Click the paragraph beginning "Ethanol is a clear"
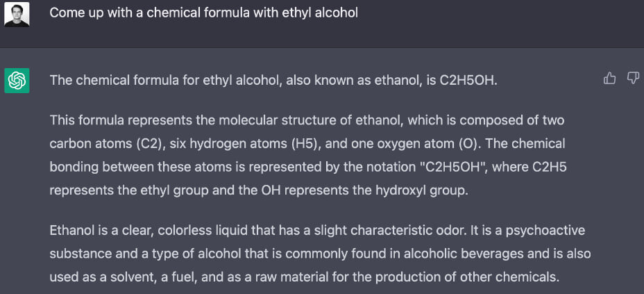The width and height of the screenshot is (644, 294). [321, 254]
